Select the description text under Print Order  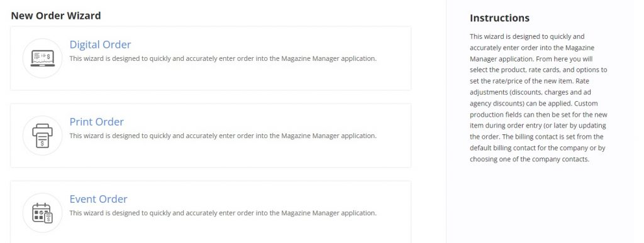click(223, 136)
